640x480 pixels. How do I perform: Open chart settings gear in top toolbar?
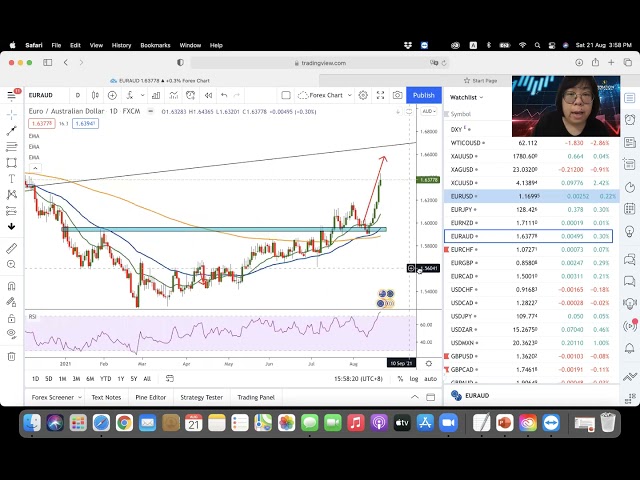click(363, 95)
